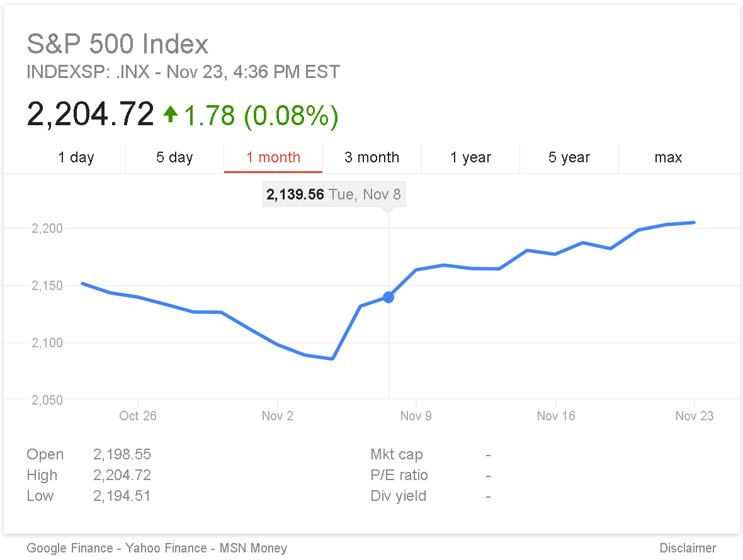The height and width of the screenshot is (560, 743).
Task: Click the 1 month tab
Action: [x=273, y=157]
